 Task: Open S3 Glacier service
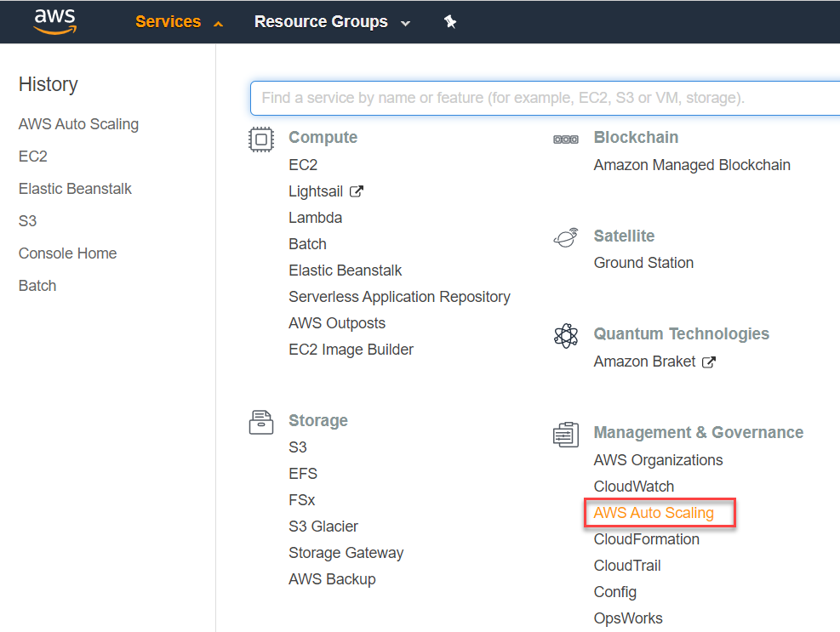[323, 527]
